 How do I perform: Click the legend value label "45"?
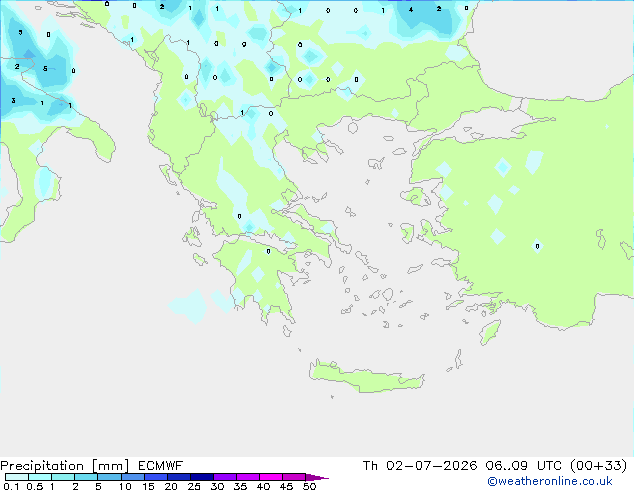(286, 486)
